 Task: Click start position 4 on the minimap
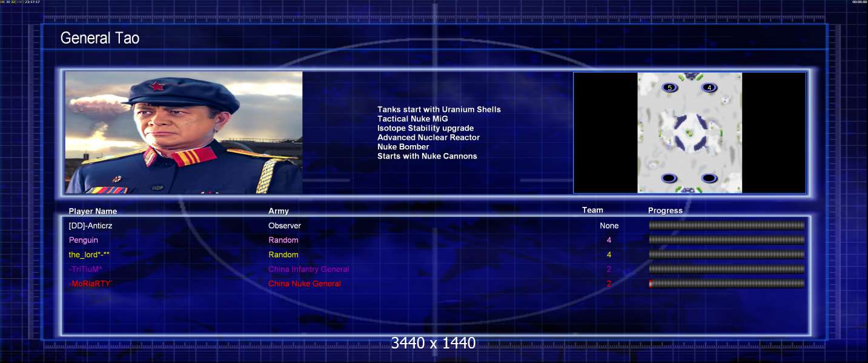coord(709,88)
